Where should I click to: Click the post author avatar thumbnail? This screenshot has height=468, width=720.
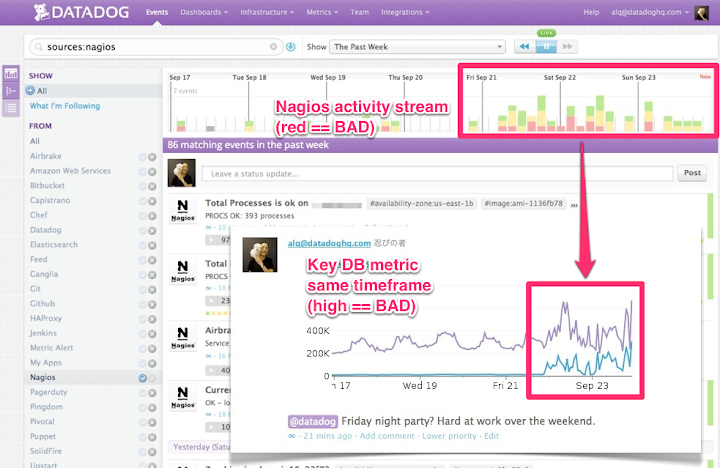(x=259, y=255)
